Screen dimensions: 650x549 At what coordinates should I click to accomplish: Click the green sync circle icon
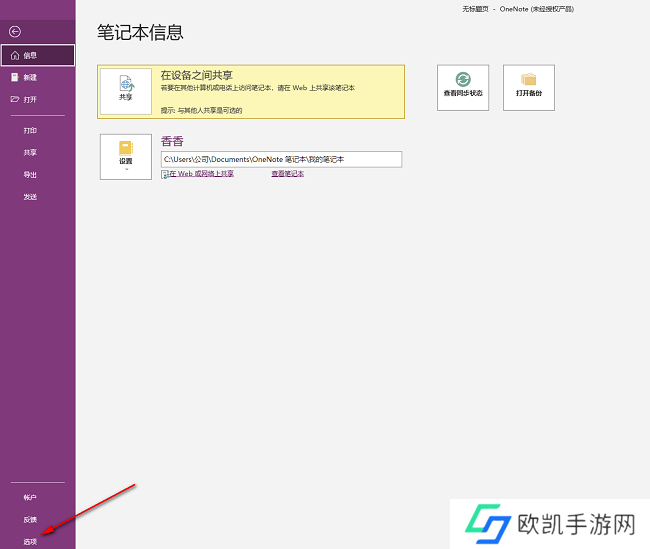click(463, 79)
